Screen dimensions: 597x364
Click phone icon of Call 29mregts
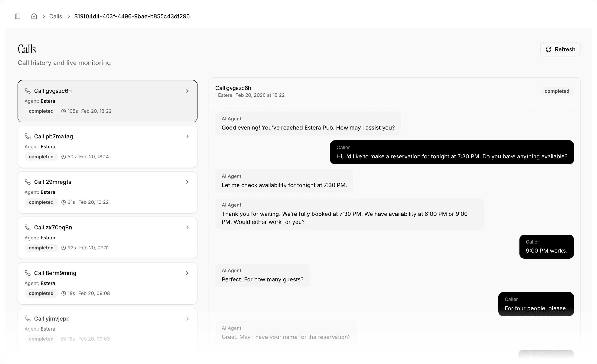[x=28, y=182]
